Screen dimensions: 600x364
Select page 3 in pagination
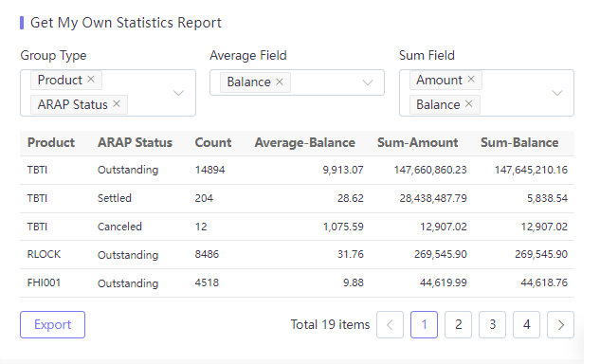click(493, 324)
